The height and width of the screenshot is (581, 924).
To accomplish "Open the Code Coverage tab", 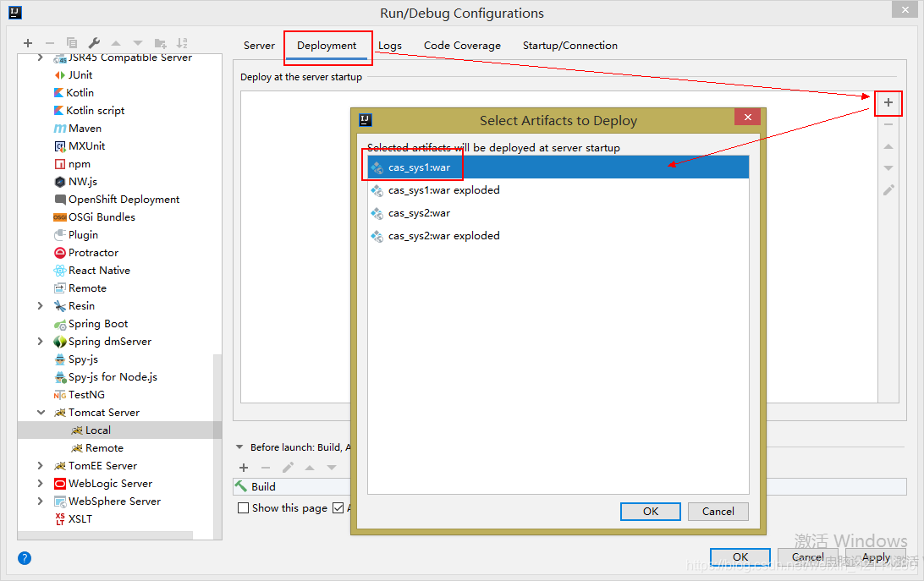I will tap(462, 46).
